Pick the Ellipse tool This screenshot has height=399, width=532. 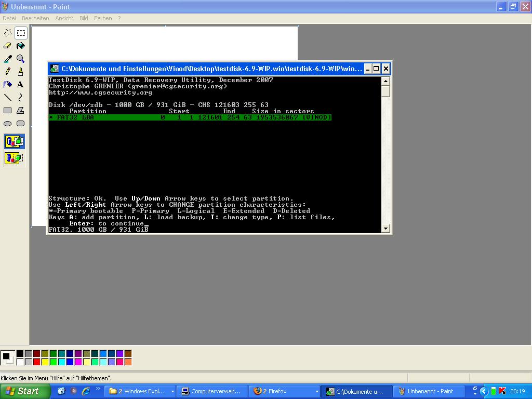(x=7, y=124)
